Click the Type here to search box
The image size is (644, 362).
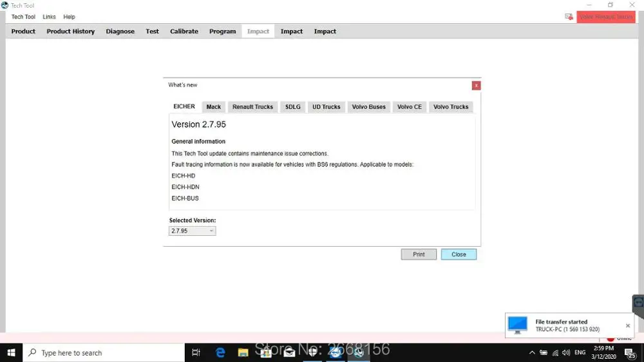click(x=104, y=352)
